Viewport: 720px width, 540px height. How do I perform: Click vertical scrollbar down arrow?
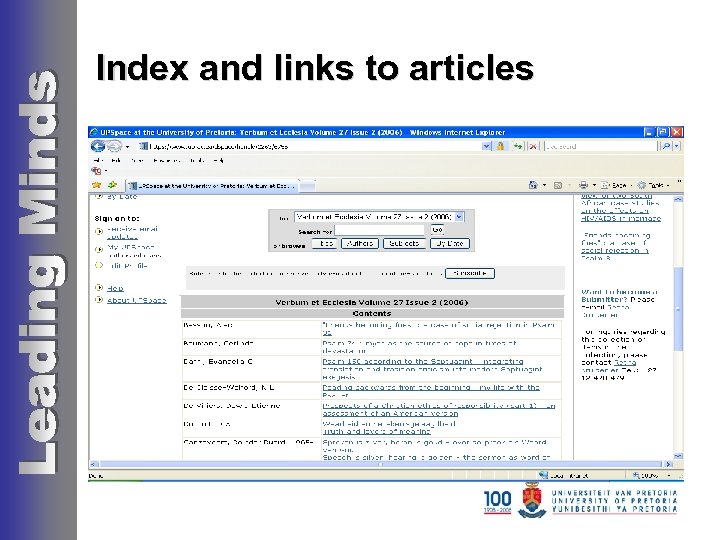click(x=678, y=456)
